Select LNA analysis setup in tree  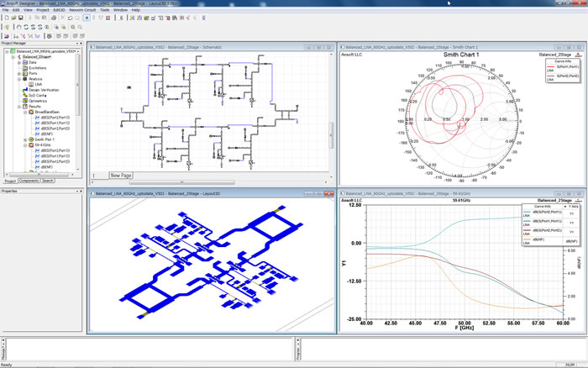39,84
